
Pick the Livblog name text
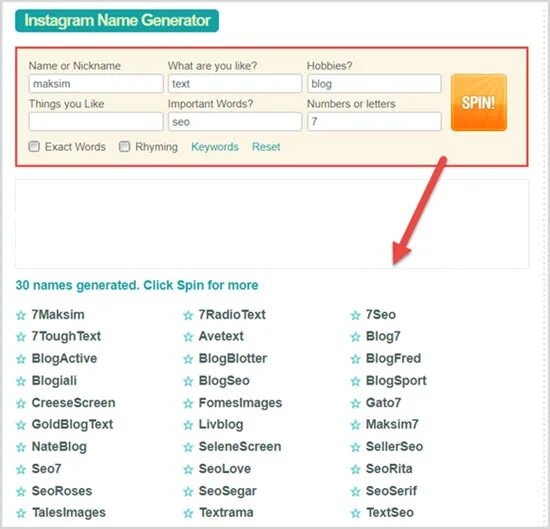[x=221, y=424]
